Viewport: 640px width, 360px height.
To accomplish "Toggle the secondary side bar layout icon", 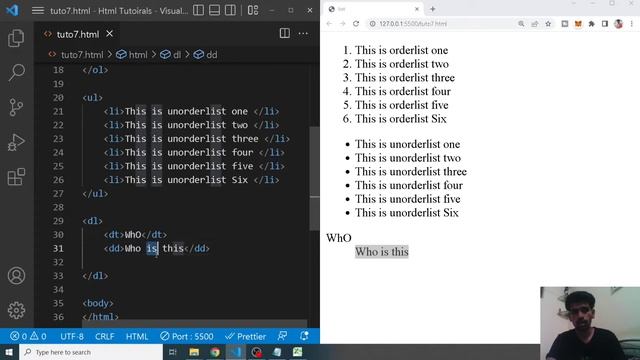I will point(230,10).
